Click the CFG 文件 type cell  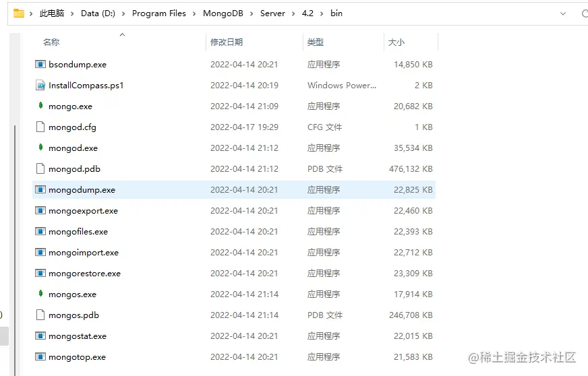[x=324, y=127]
